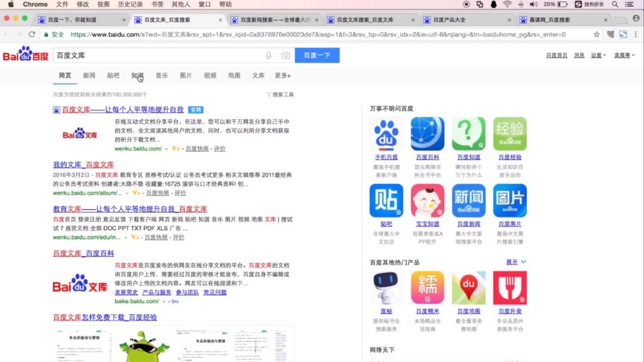644x362 pixels.
Task: Switch to the 视频 search tab
Action: 209,75
